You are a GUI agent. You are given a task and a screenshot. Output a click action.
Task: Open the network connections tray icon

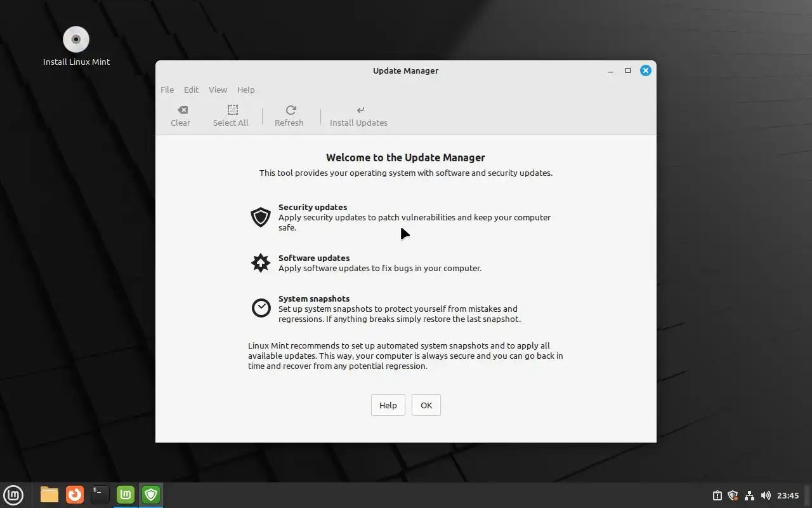pyautogui.click(x=749, y=495)
